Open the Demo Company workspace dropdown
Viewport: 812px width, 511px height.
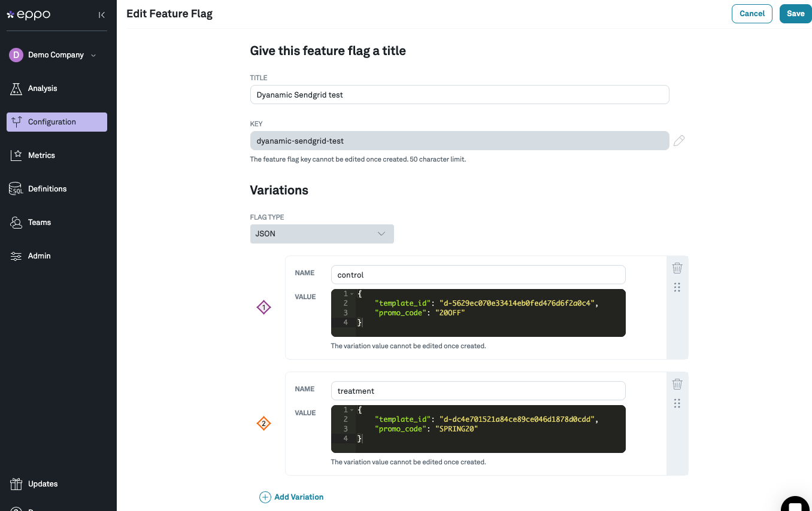pyautogui.click(x=56, y=54)
